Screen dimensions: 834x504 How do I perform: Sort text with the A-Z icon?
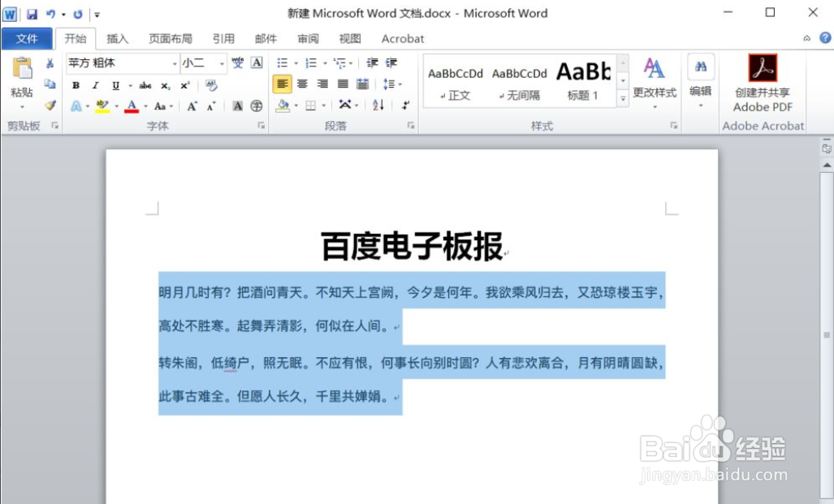pos(378,106)
